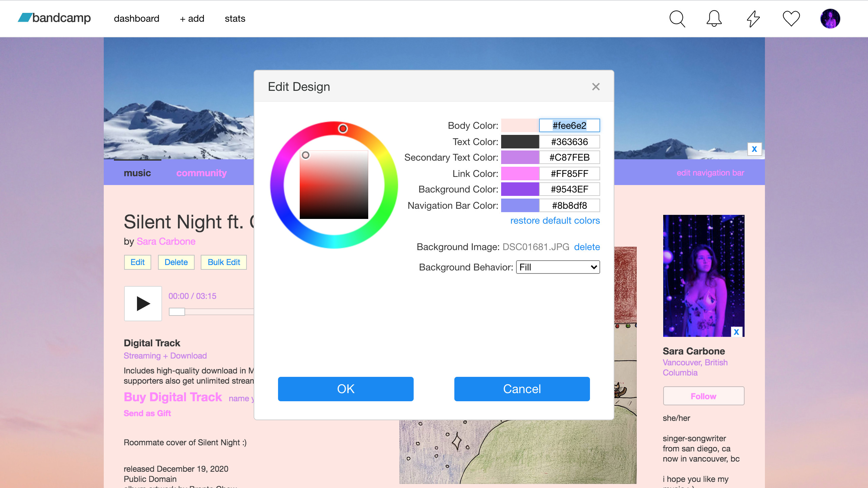Open the stats menu item

pos(235,19)
